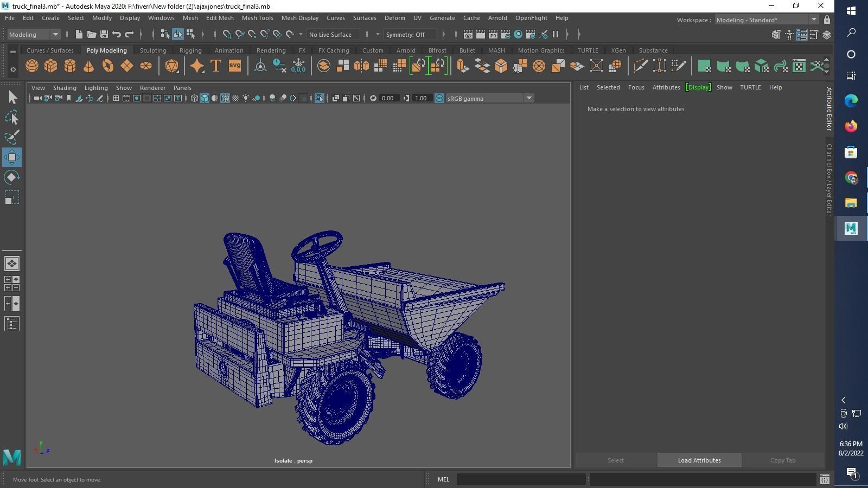
Task: Open the No Live Surface field dropdown
Action: [333, 34]
